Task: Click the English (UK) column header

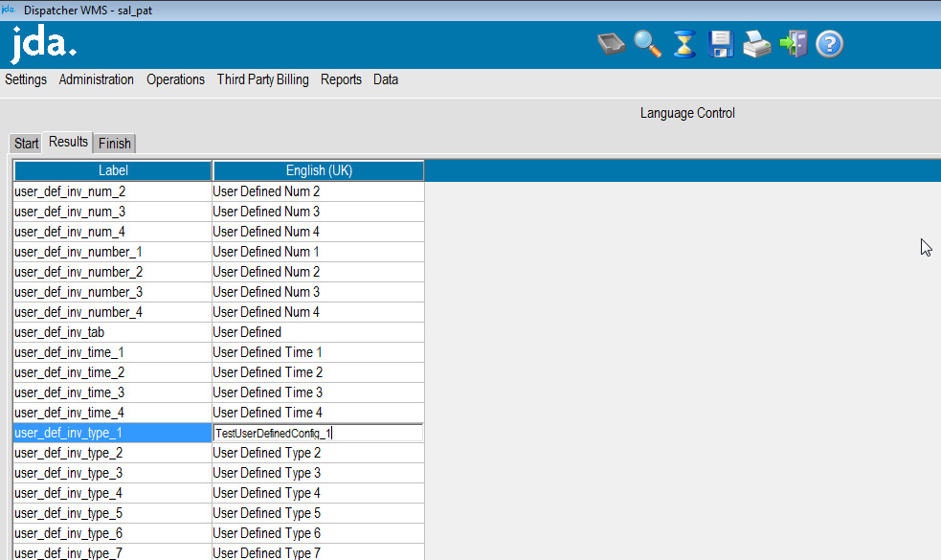Action: [x=319, y=170]
